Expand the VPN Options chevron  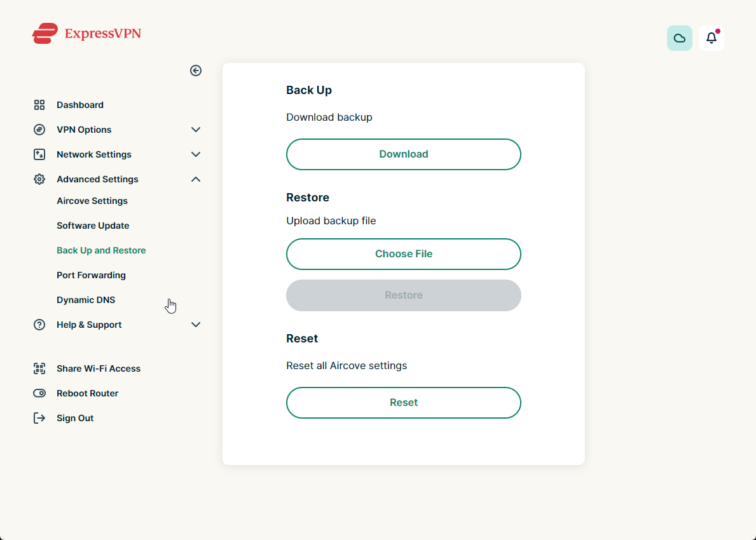click(196, 130)
